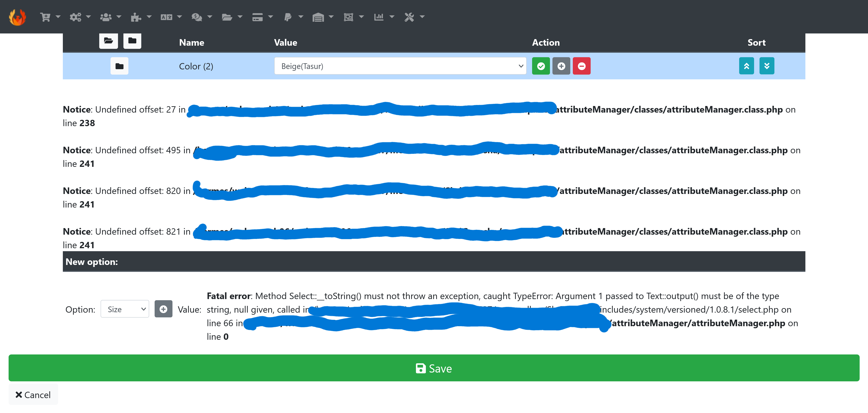
Task: Expand dropdown arrow next to puzzle icon
Action: [149, 17]
